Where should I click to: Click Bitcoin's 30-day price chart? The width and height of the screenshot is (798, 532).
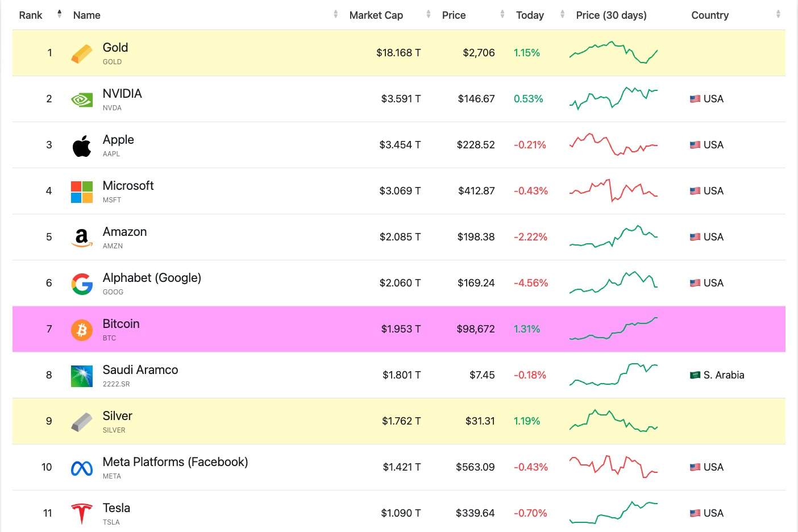pyautogui.click(x=613, y=329)
